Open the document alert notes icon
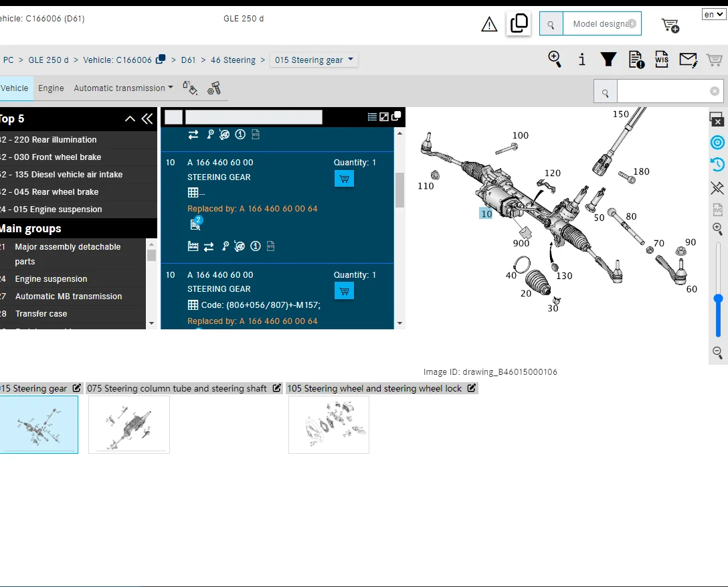Viewport: 728px width, 587px height. click(x=636, y=60)
